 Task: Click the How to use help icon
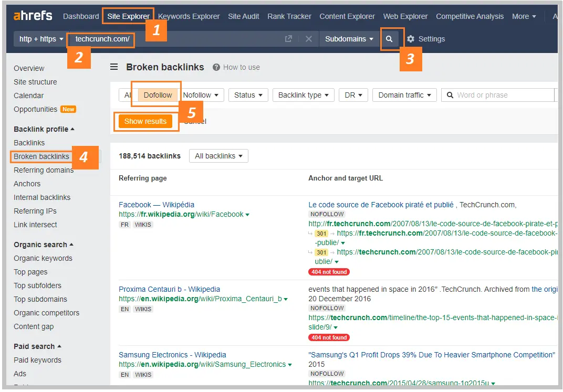coord(216,67)
